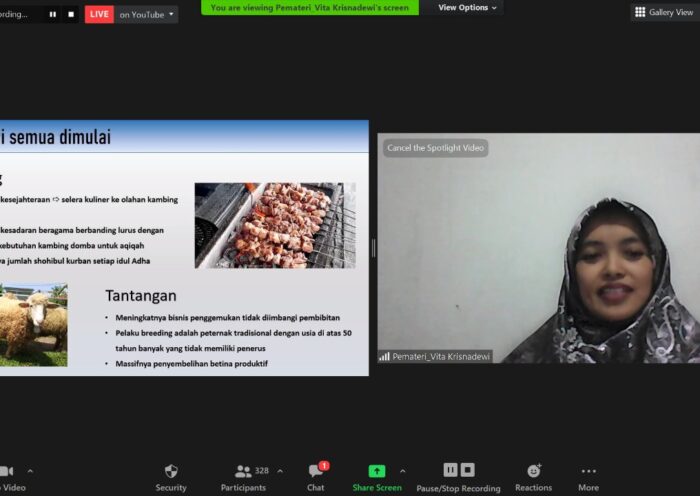
Task: Pause recording in the bottom toolbar
Action: tap(450, 470)
